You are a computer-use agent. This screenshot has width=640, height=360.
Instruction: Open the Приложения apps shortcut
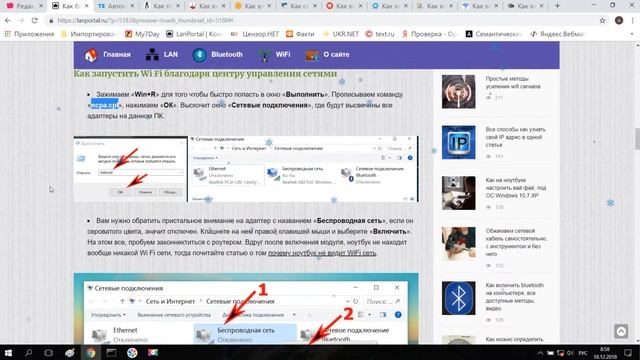pyautogui.click(x=29, y=34)
